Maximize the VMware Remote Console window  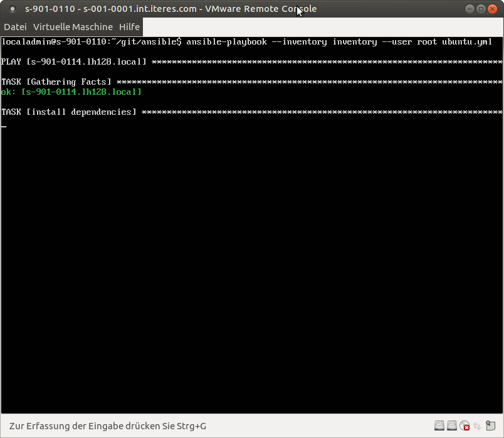(481, 9)
